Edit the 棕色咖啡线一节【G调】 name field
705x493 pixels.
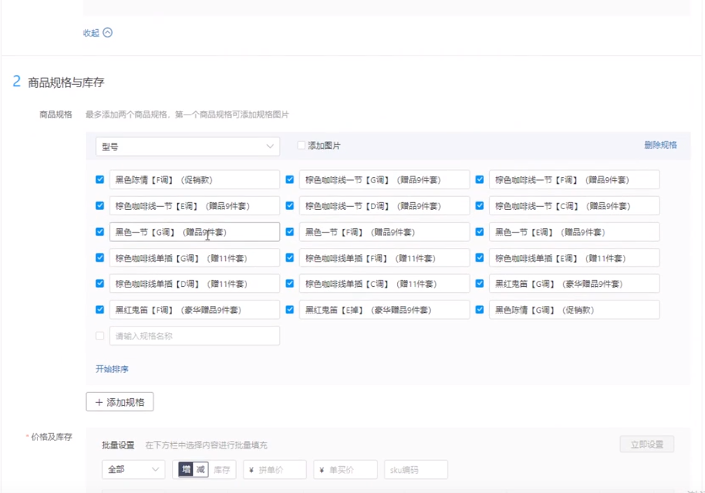(384, 179)
